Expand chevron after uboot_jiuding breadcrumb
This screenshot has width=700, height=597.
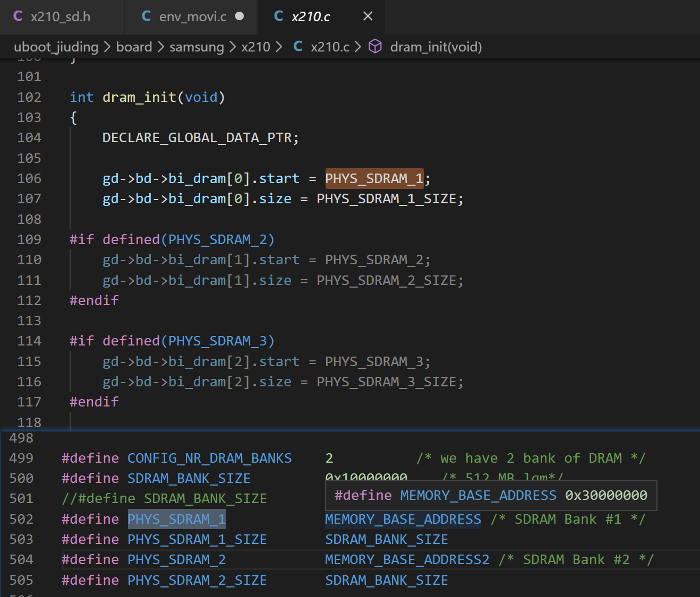pyautogui.click(x=107, y=47)
